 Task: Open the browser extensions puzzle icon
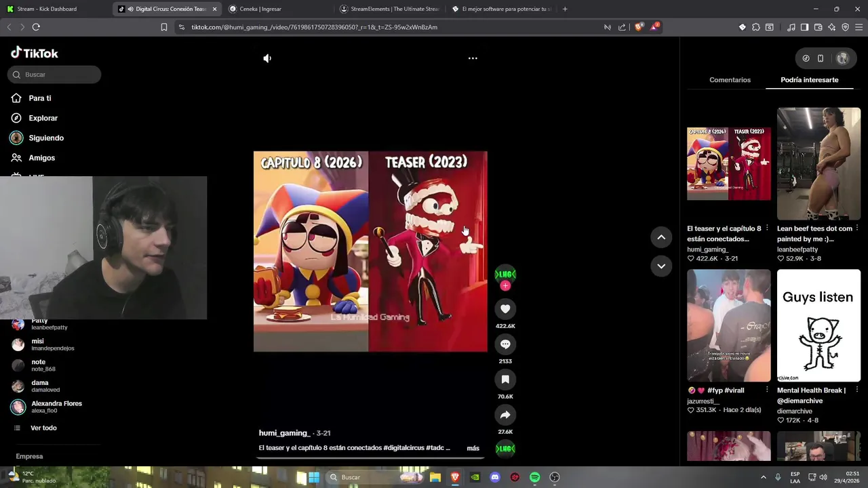click(756, 27)
